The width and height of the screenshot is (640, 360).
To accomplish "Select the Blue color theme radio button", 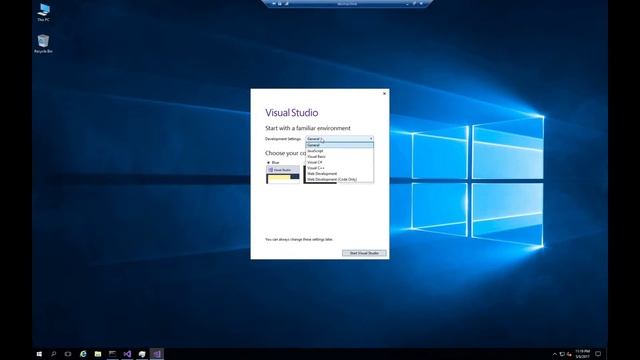I will 269,162.
